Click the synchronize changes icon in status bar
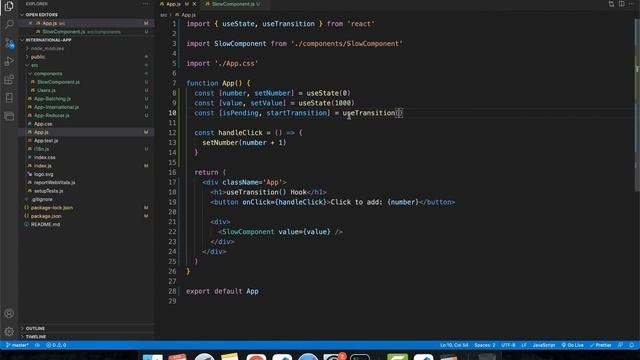 pyautogui.click(x=37, y=345)
